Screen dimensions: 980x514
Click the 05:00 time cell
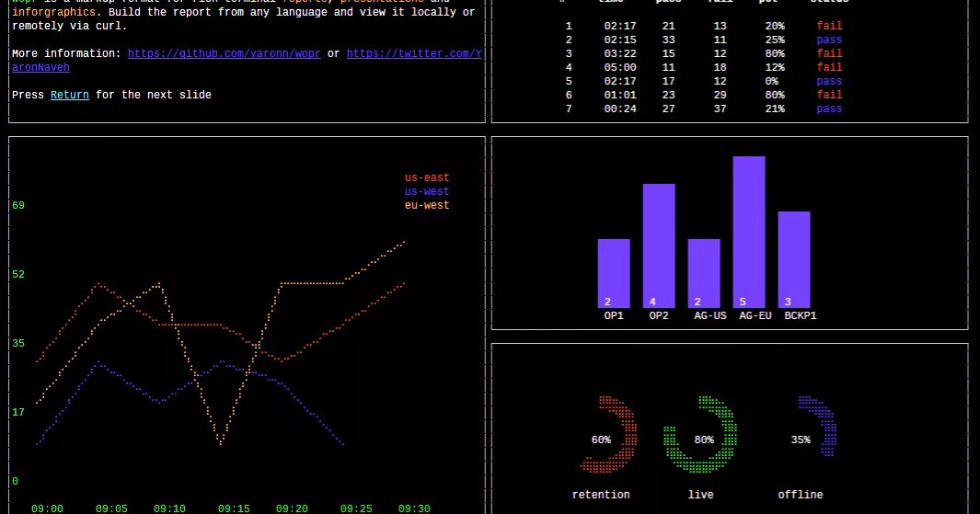tap(620, 67)
